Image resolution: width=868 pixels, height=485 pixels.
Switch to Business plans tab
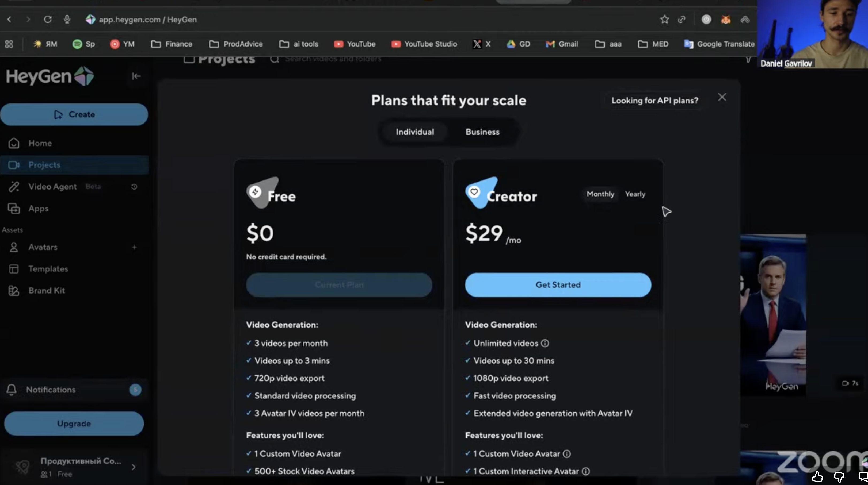tap(482, 132)
